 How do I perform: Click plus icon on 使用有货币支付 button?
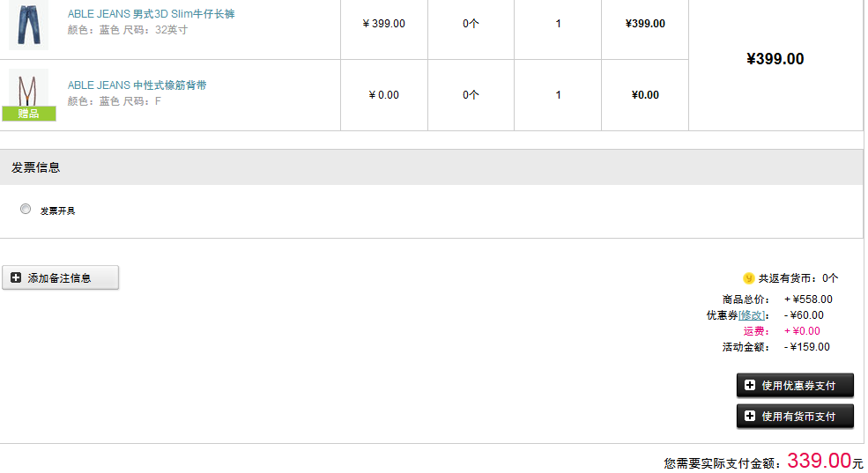[750, 416]
